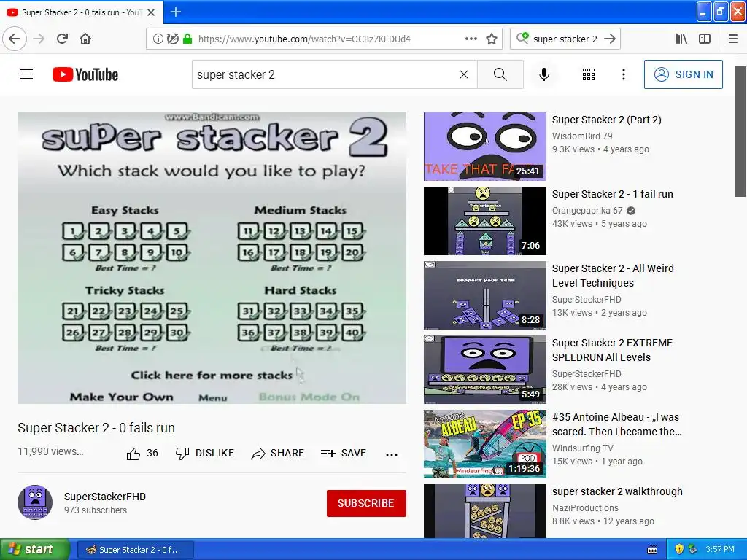Image resolution: width=747 pixels, height=560 pixels.
Task: Subscribe to SuperStackerFHD channel
Action: tap(366, 503)
